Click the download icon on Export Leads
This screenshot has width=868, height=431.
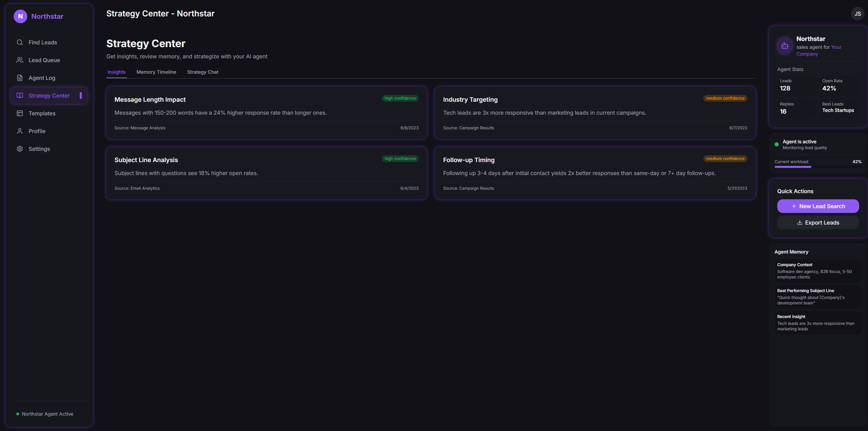point(800,222)
